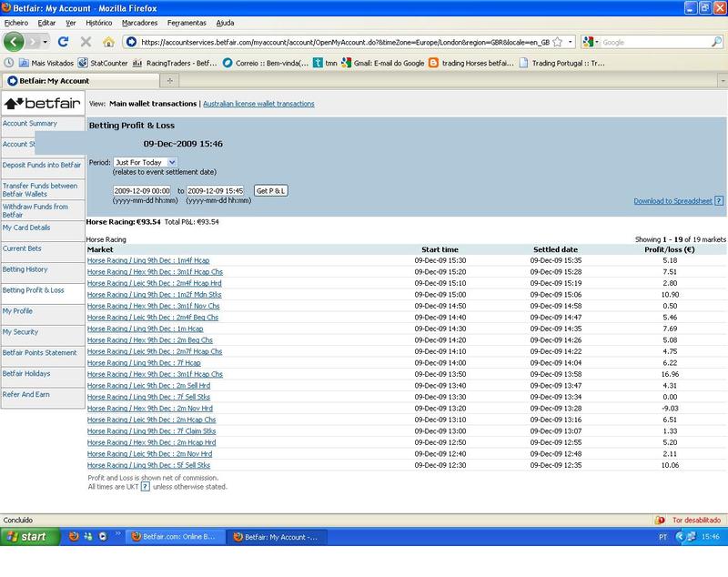Open the Histórico menu

click(x=99, y=23)
